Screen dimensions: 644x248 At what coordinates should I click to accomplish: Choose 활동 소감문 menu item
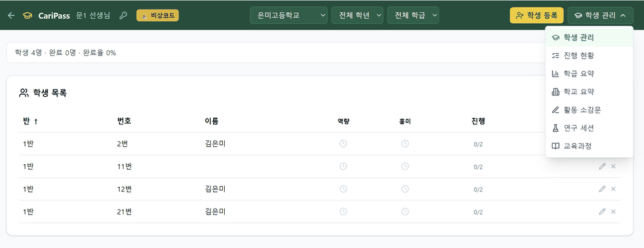(x=589, y=110)
